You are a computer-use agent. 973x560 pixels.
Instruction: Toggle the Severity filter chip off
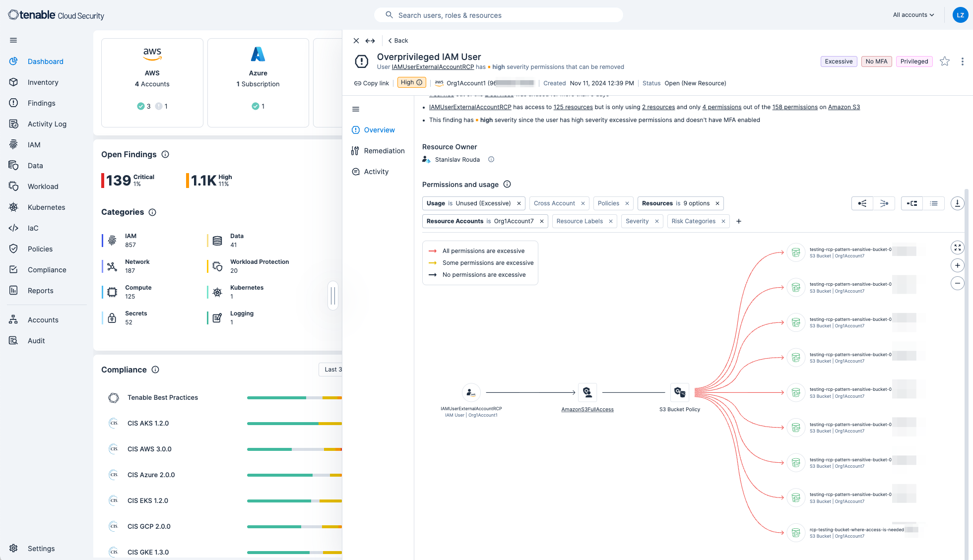pos(657,221)
